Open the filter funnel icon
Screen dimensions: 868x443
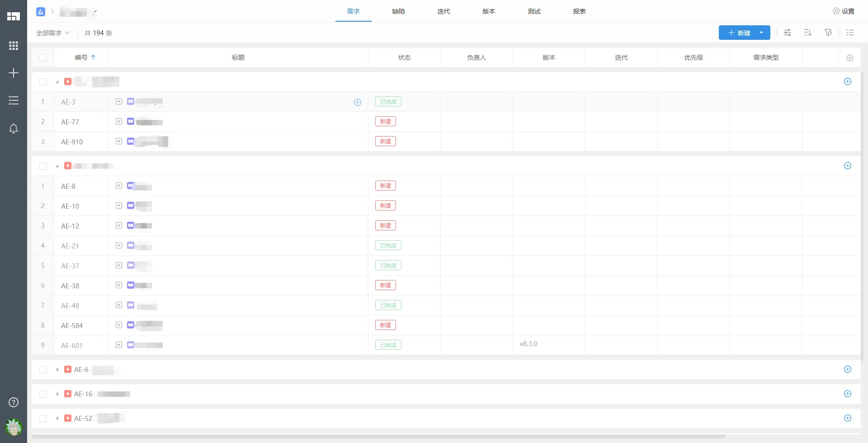point(828,33)
